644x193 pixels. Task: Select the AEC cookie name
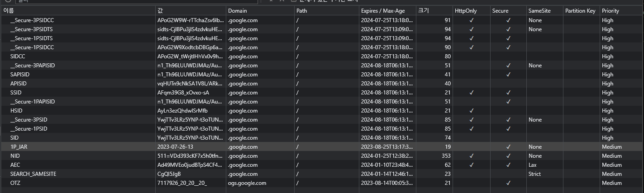pyautogui.click(x=15, y=165)
